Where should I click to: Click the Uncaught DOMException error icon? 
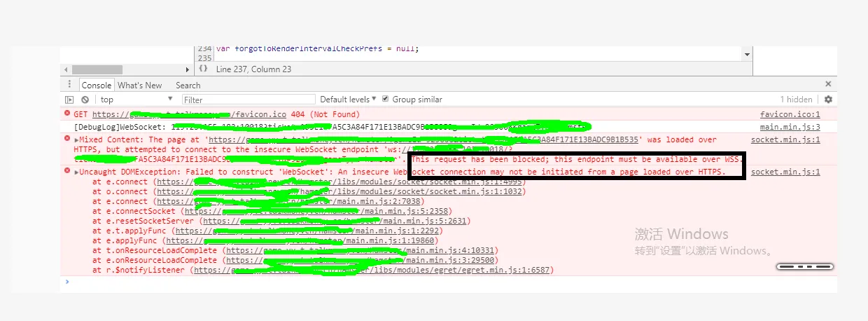point(68,170)
